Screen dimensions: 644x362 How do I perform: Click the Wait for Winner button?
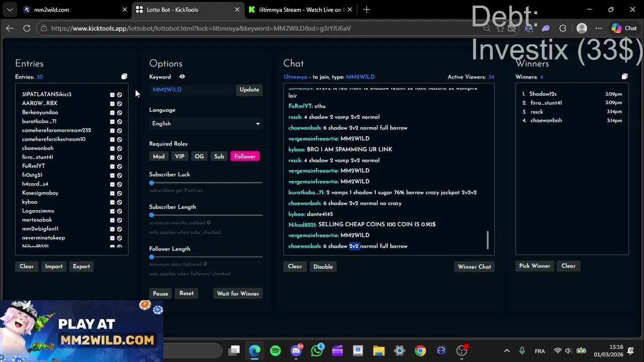pyautogui.click(x=238, y=294)
